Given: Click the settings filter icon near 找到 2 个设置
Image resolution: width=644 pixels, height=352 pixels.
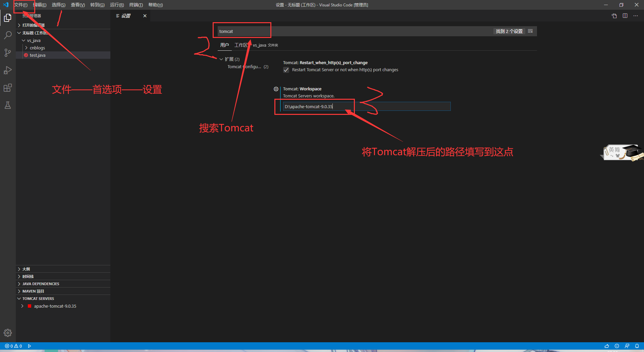Looking at the screenshot, I should pos(530,31).
